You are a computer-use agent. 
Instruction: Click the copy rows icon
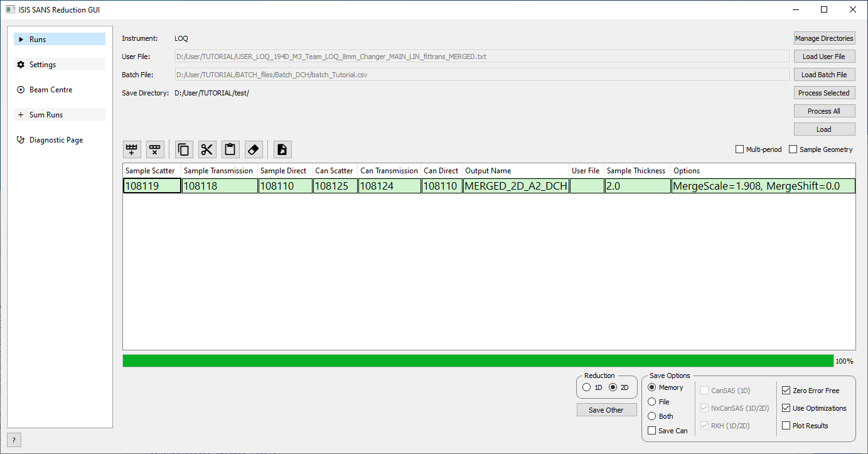(x=183, y=149)
